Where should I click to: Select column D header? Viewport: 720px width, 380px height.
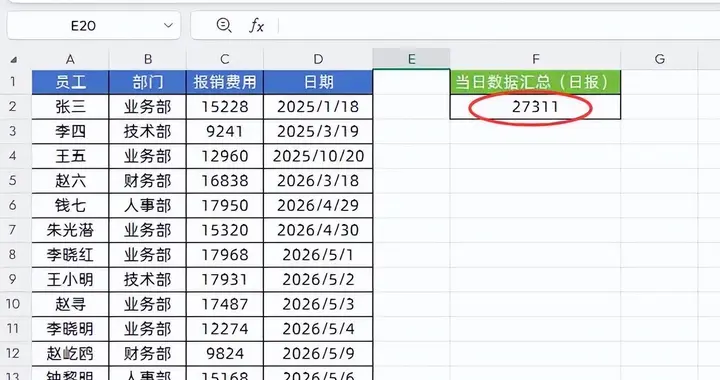pos(318,59)
